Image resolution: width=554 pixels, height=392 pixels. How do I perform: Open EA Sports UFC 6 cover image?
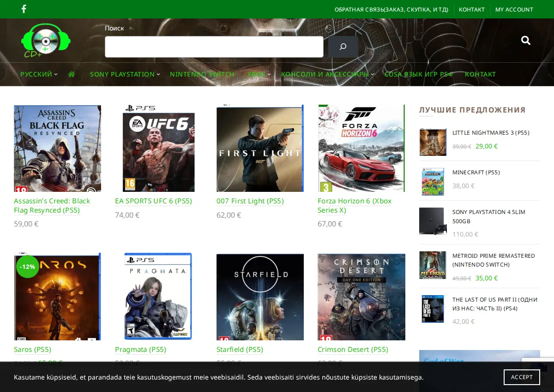[158, 148]
